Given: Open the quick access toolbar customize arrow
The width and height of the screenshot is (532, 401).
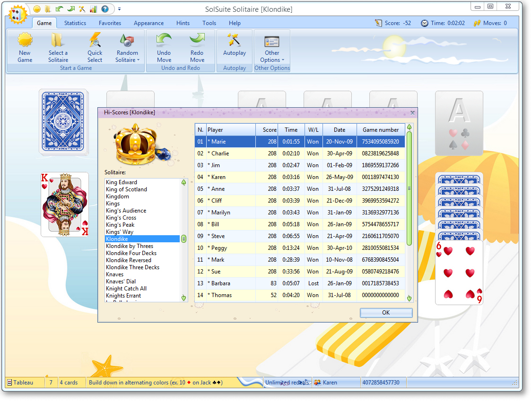Looking at the screenshot, I should coord(120,9).
